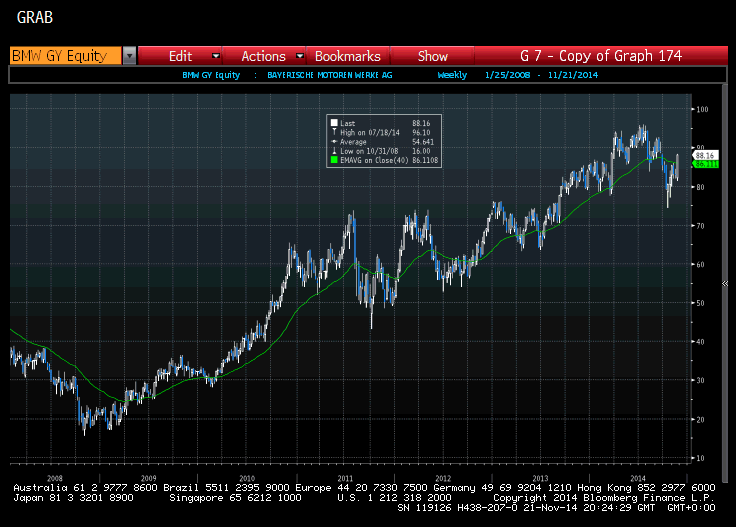
Task: Open the ticker field dropdown arrow
Action: point(129,56)
